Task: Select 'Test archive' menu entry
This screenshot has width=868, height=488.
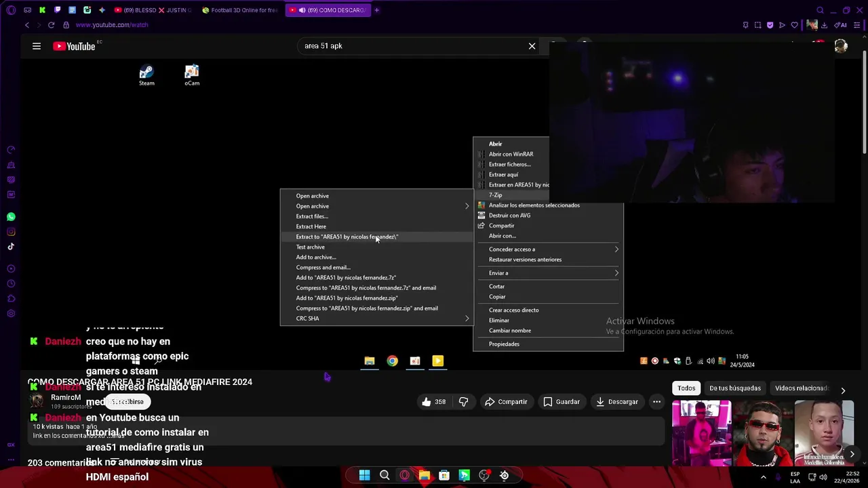Action: point(376,247)
